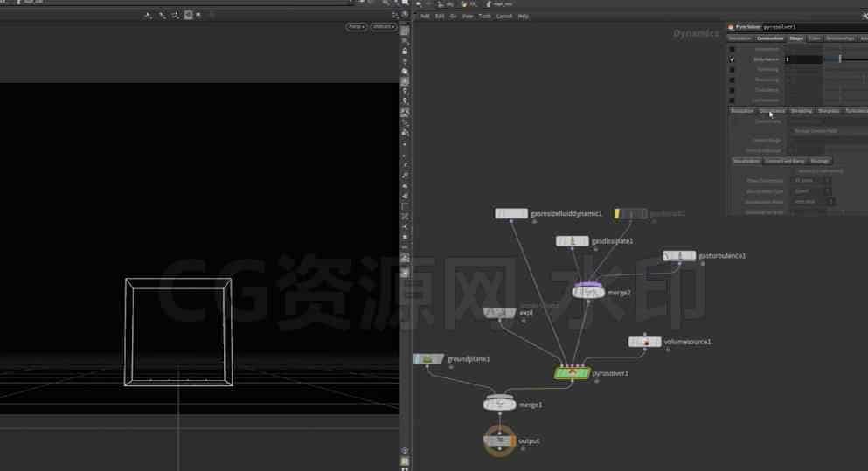This screenshot has height=471, width=868.
Task: Open the Tools menu in network editor
Action: [485, 17]
